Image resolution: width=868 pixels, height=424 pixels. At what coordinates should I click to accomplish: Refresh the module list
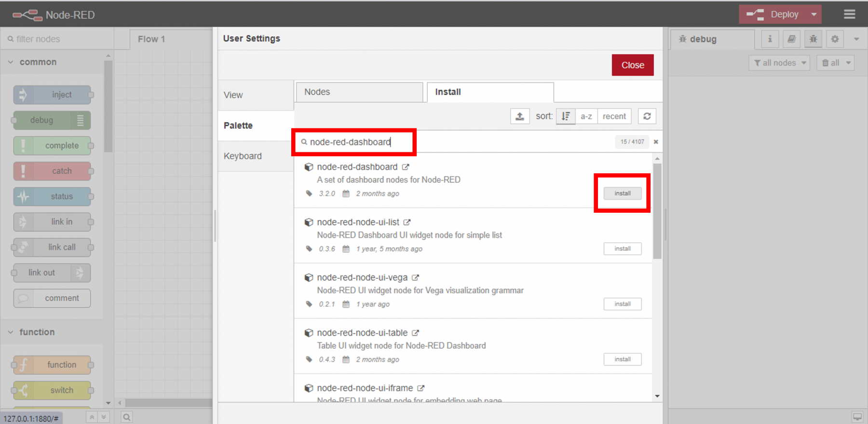click(647, 116)
